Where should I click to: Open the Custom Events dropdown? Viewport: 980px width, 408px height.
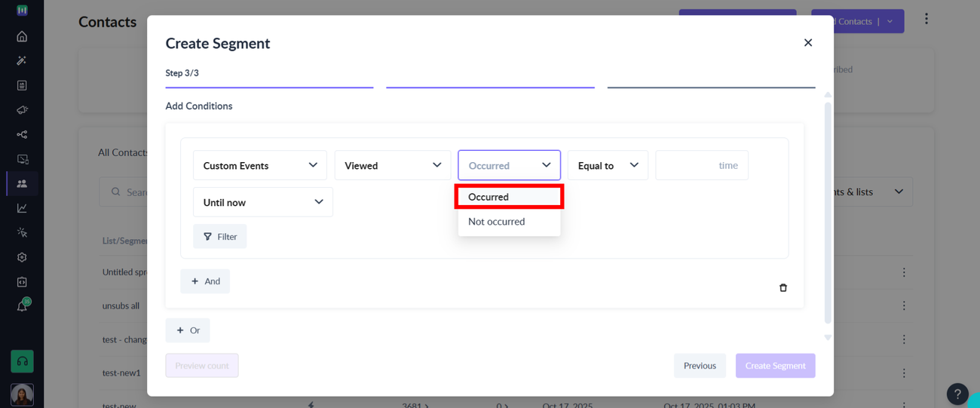(x=260, y=165)
